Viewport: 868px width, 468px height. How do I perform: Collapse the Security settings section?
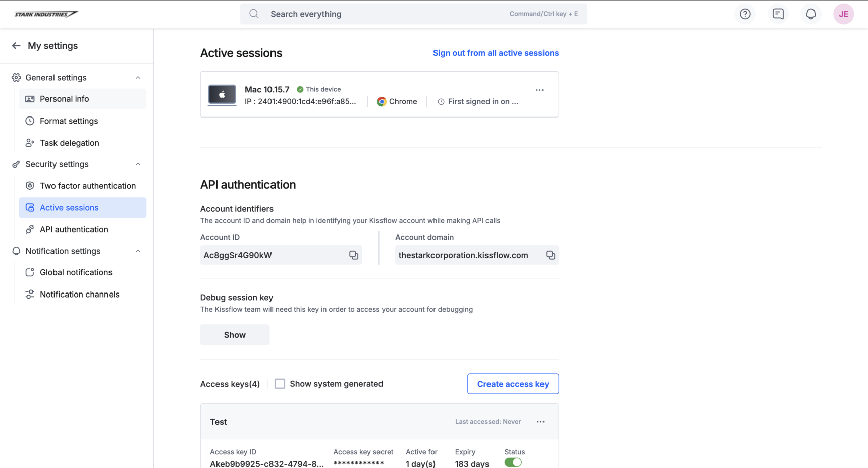pyautogui.click(x=138, y=164)
